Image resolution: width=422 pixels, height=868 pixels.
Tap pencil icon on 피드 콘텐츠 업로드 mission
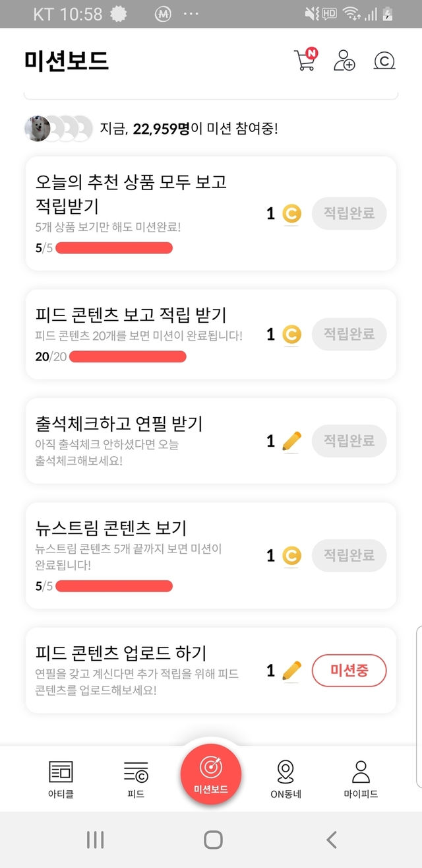pyautogui.click(x=291, y=671)
